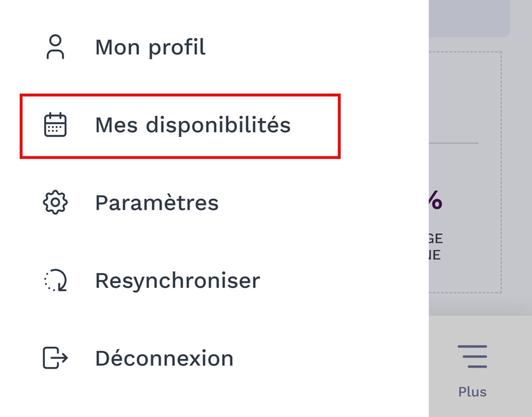Screen dimensions: 532x417
Task: Click the person icon beside Mon profil
Action: point(55,47)
